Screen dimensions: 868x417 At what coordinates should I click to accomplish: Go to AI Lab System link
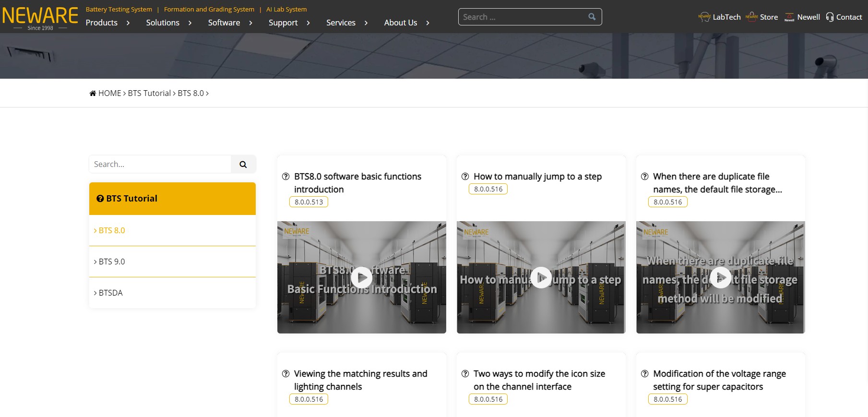pos(286,9)
